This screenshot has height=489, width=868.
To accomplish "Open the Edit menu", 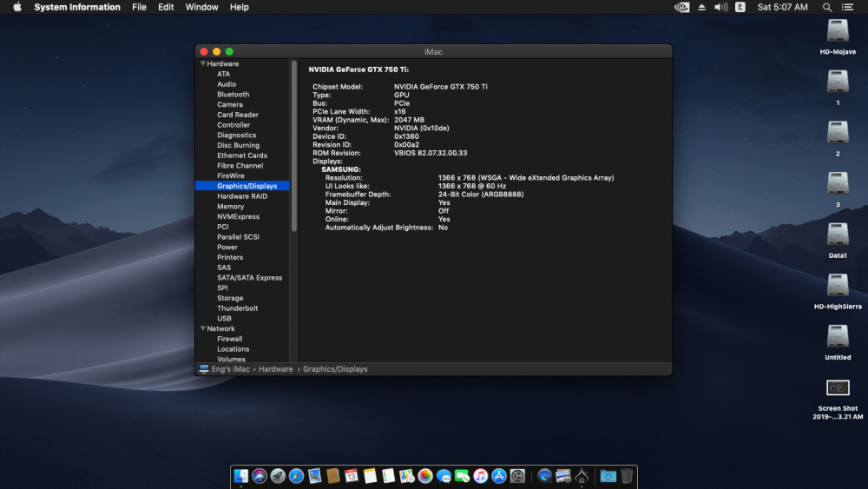I will pos(166,7).
